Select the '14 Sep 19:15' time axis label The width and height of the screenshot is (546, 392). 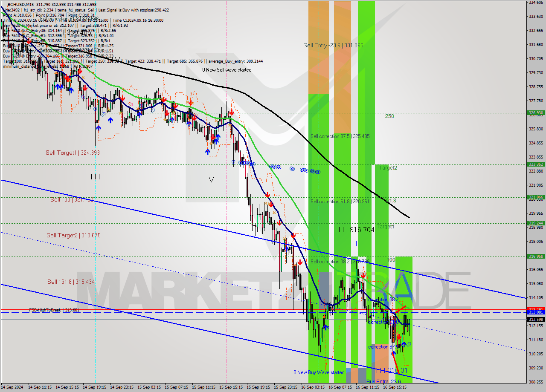[x=96, y=387]
